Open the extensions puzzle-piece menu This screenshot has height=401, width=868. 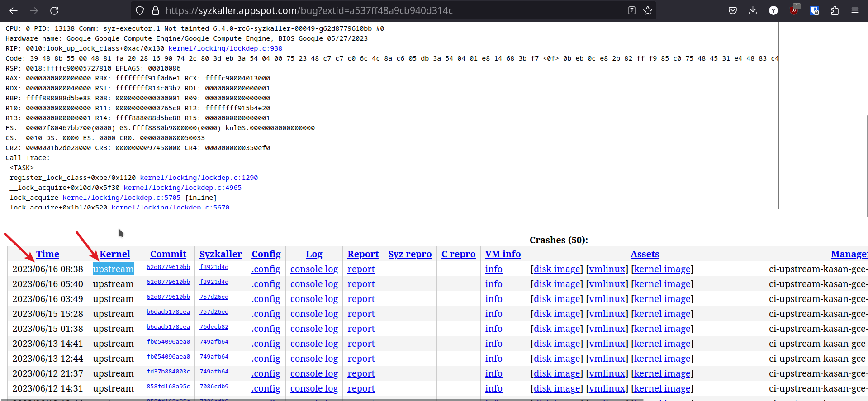pos(835,10)
